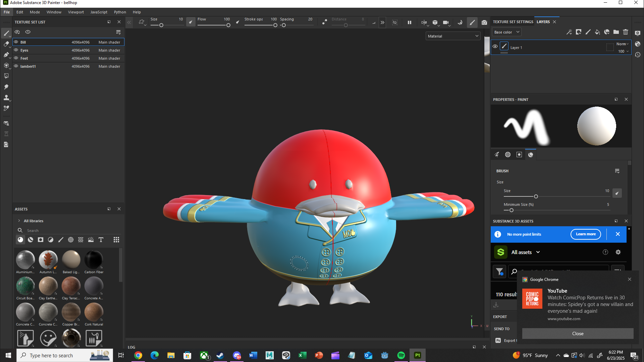This screenshot has height=362, width=644.
Task: Add an effect via magic wand icon
Action: (569, 32)
